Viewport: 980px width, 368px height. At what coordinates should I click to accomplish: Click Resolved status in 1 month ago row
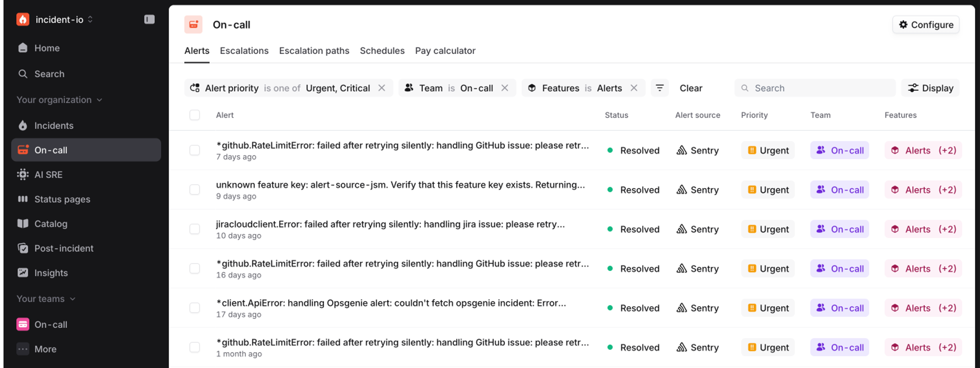pyautogui.click(x=633, y=347)
